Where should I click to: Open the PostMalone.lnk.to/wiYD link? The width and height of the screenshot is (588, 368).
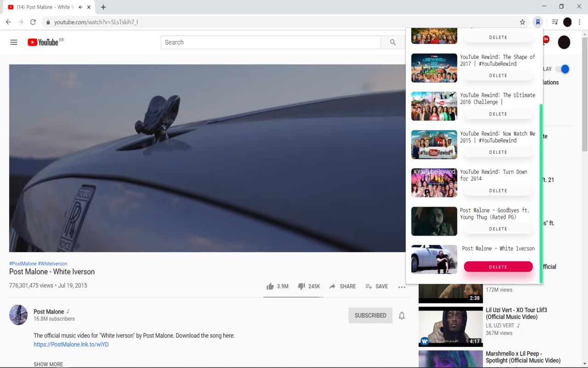point(71,345)
